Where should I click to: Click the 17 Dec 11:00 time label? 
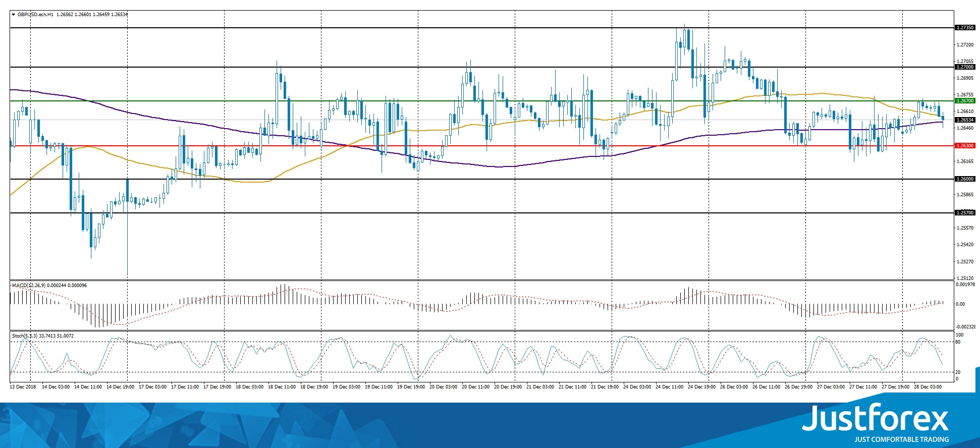tap(185, 387)
